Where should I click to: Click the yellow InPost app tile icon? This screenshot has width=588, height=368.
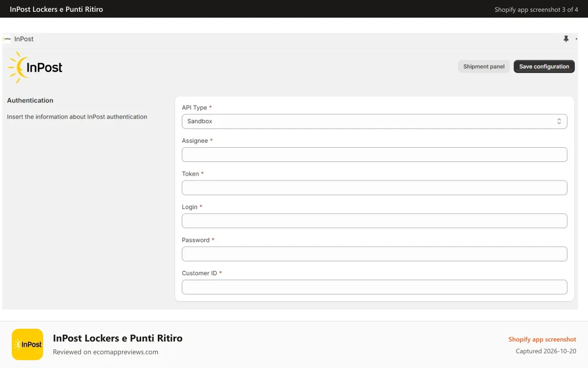[27, 344]
